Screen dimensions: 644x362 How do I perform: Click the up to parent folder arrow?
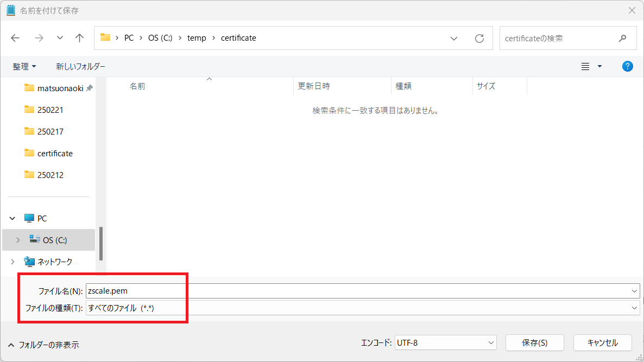tap(79, 37)
